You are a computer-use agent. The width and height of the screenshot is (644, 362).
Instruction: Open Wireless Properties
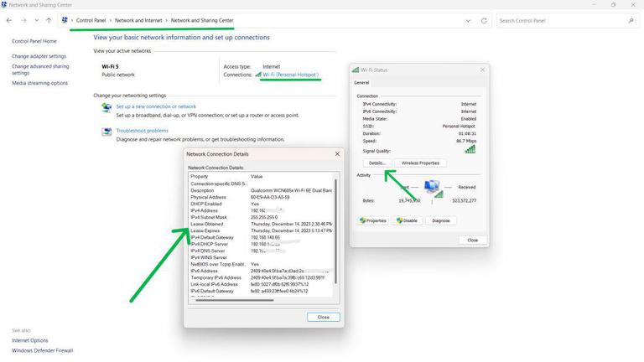click(420, 163)
